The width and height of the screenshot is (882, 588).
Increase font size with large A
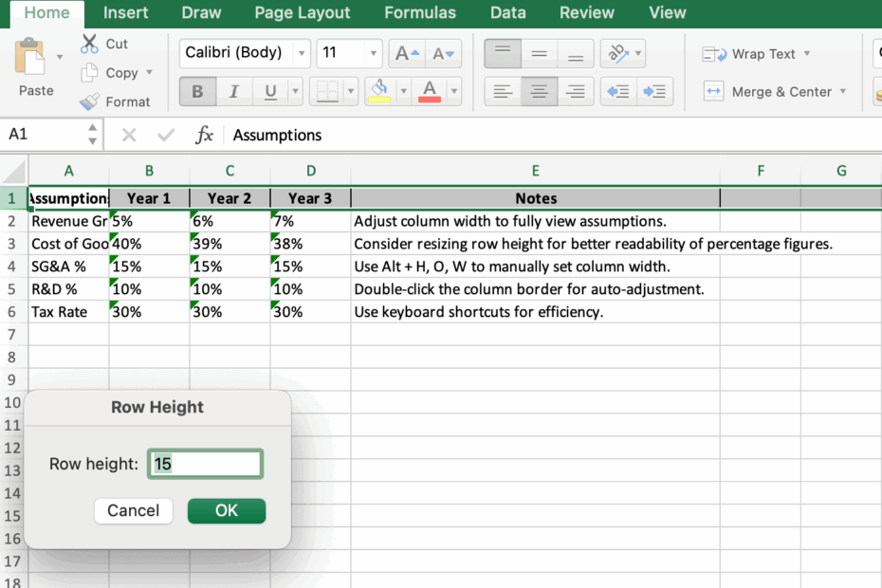point(407,53)
